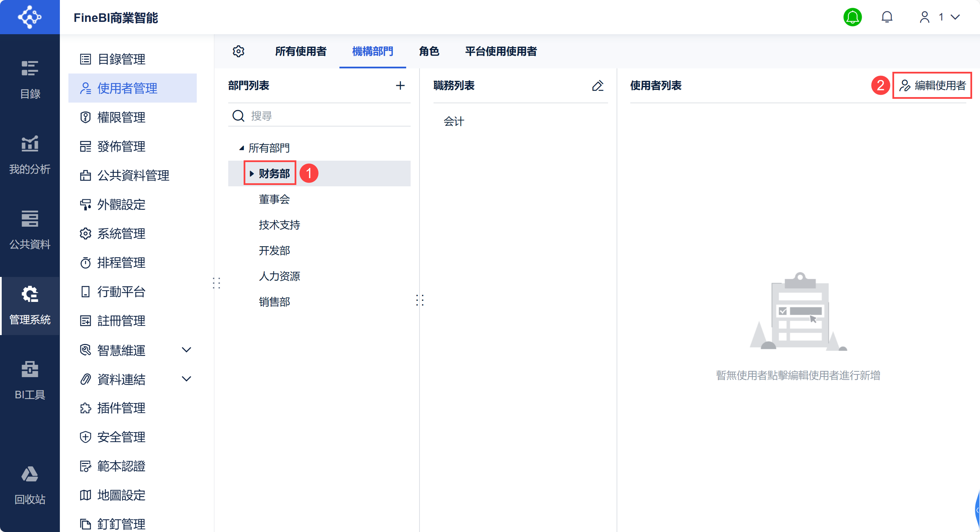Open 插件管理 menu item
The image size is (980, 532).
[x=132, y=408]
